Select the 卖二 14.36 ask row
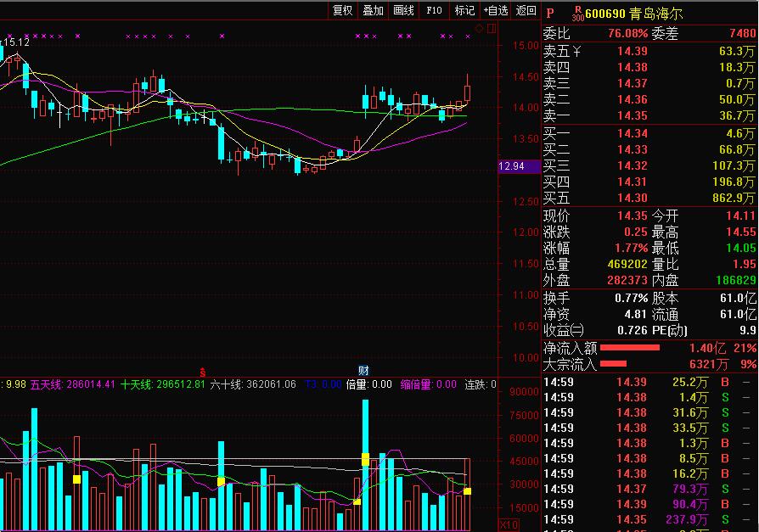The width and height of the screenshot is (759, 532). click(x=649, y=99)
